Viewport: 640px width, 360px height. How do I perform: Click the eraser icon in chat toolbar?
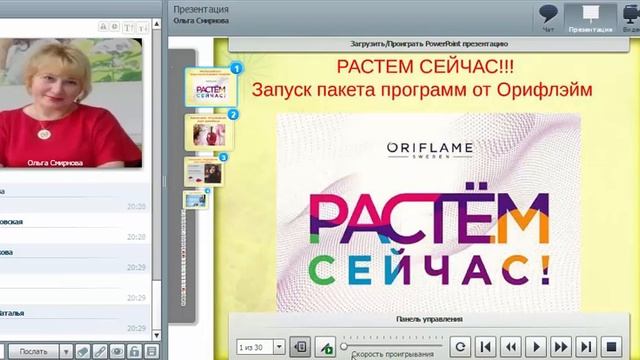(x=83, y=351)
